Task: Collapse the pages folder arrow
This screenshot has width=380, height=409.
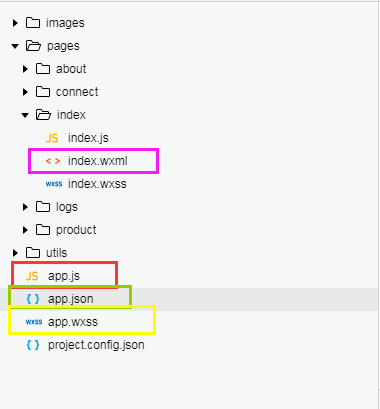Action: [x=15, y=46]
